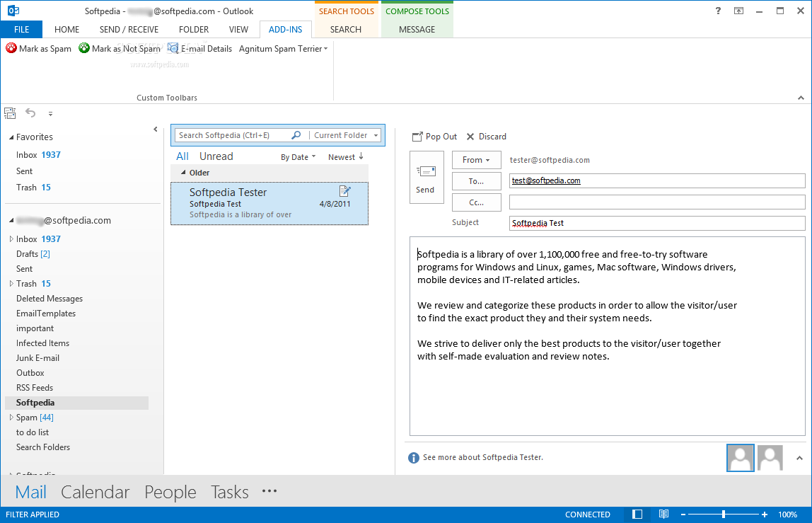Click the To... button

477,181
